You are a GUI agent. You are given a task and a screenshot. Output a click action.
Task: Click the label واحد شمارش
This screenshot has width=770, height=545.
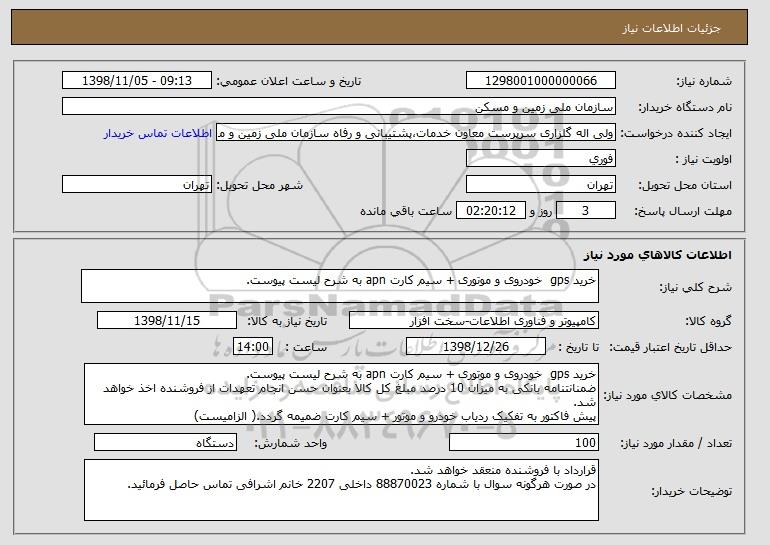tap(291, 443)
